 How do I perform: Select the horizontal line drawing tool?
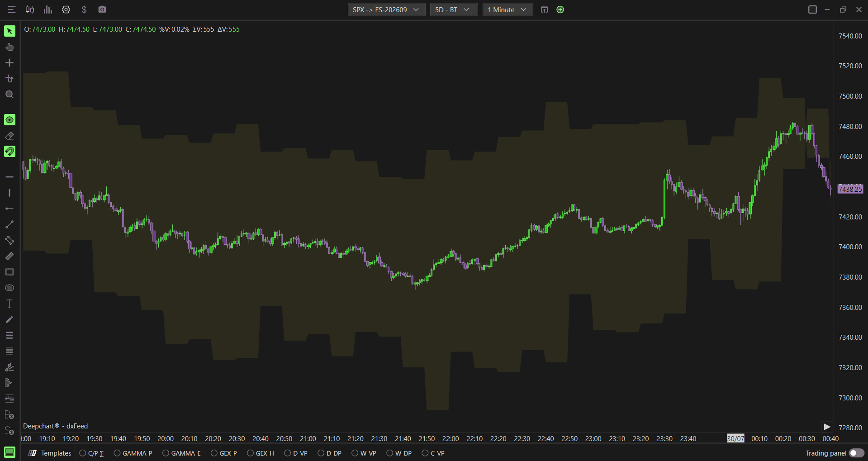point(9,177)
